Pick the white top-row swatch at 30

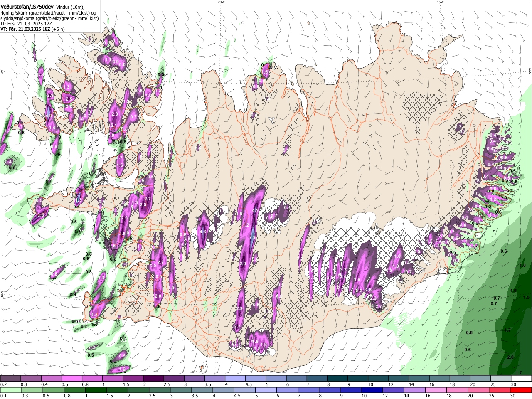521,379
